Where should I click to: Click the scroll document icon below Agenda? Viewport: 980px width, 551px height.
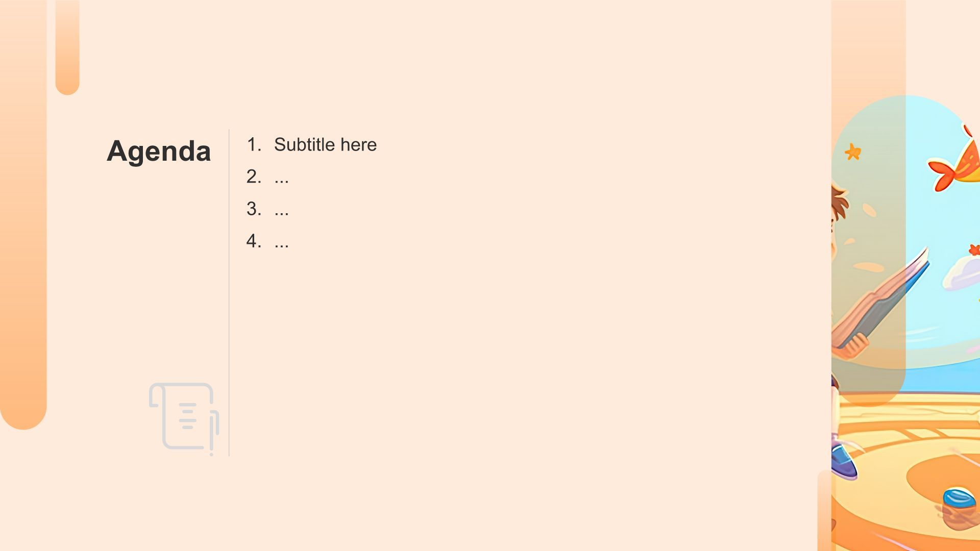[184, 417]
